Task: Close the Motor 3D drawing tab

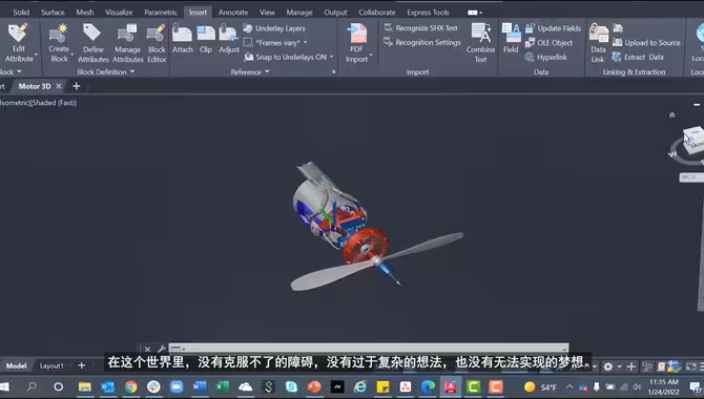Action: 58,86
